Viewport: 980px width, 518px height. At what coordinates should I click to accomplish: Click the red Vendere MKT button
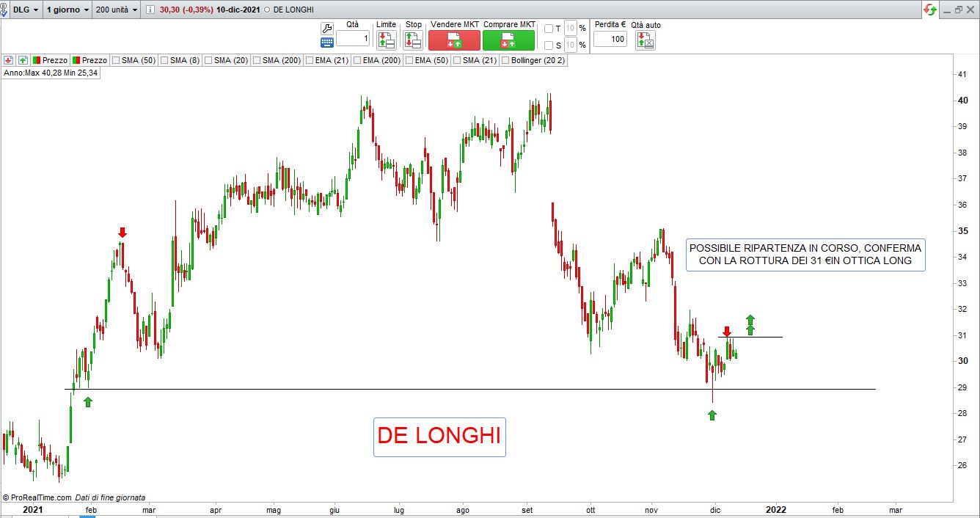(454, 40)
